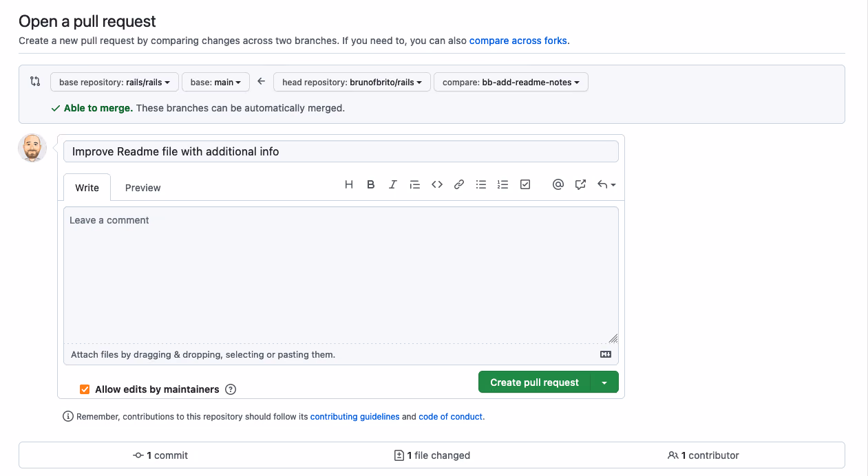Click the Leave a comment text area

[341, 275]
